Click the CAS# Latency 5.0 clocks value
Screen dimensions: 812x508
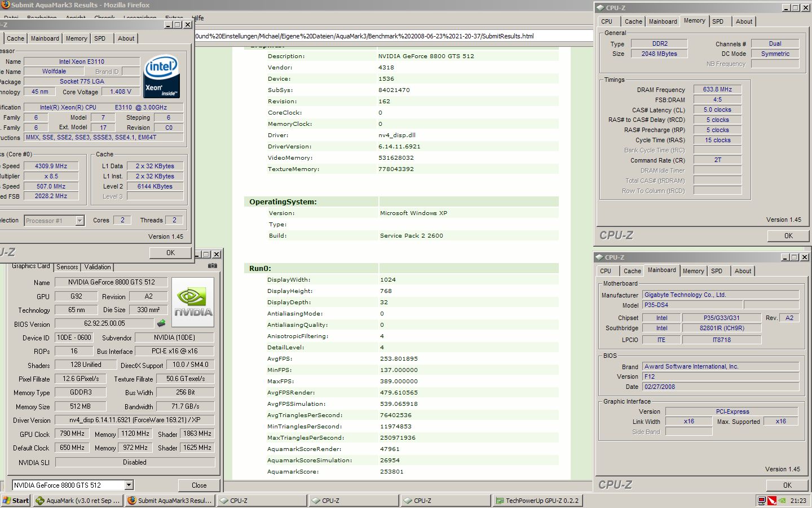coord(717,110)
